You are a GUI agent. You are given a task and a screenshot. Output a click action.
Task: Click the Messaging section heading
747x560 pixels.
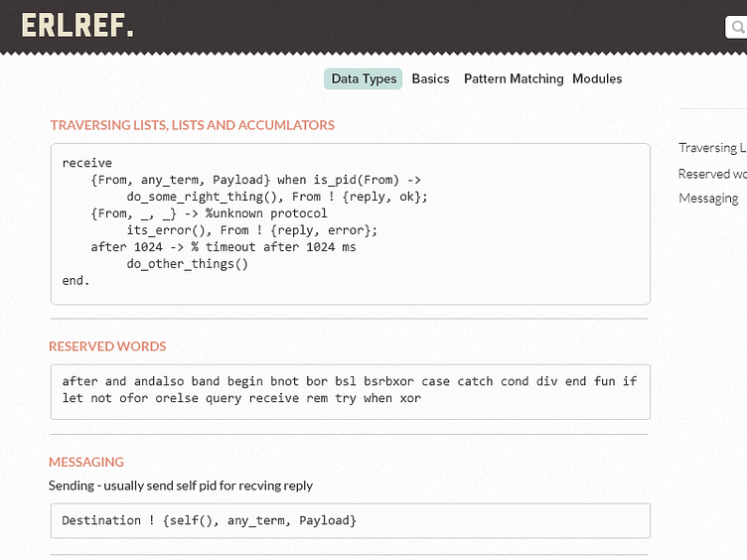point(86,462)
